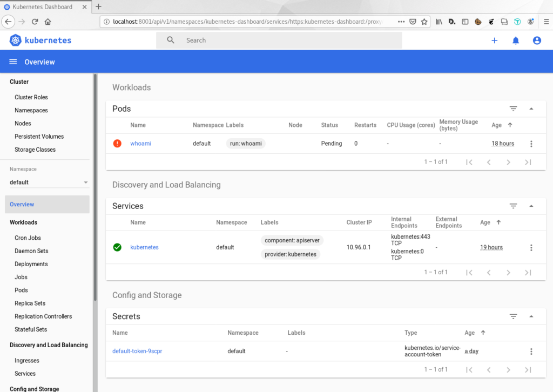Go to next page of Secrets

pos(508,370)
